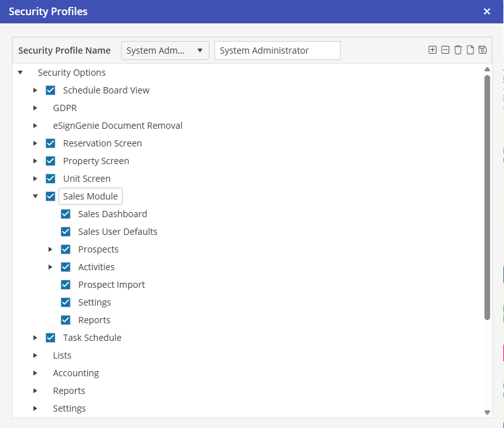The image size is (504, 428).
Task: Click the collapse all (minus) icon
Action: coord(445,50)
